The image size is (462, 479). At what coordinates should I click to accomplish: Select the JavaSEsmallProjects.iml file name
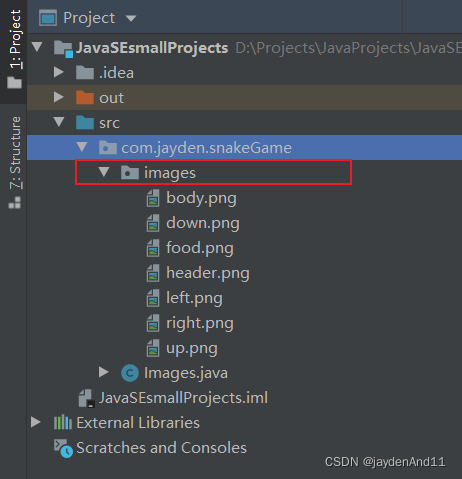[x=183, y=398]
